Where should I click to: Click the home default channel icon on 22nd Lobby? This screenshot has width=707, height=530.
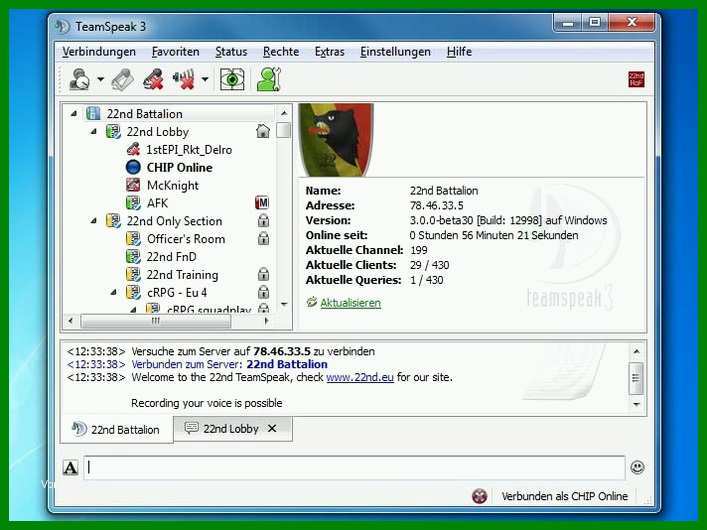coord(263,131)
